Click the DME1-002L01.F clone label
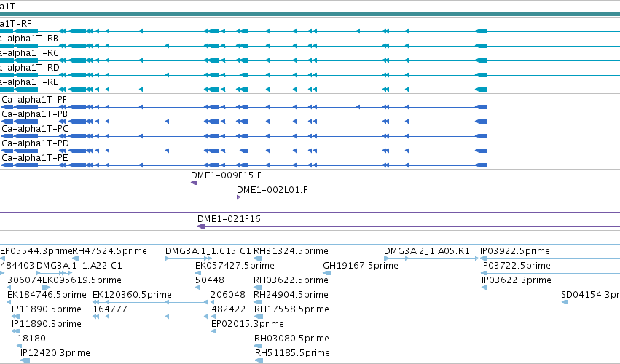 pyautogui.click(x=272, y=190)
